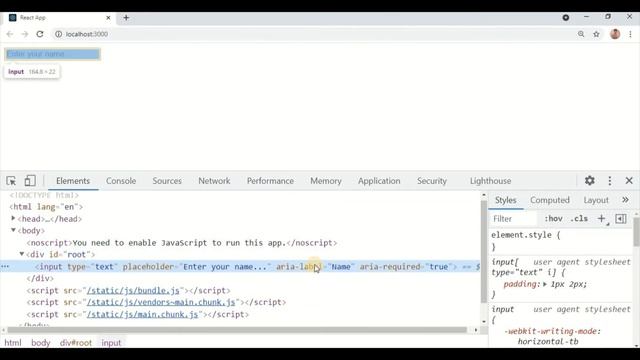Open a new browser tab

[126, 18]
